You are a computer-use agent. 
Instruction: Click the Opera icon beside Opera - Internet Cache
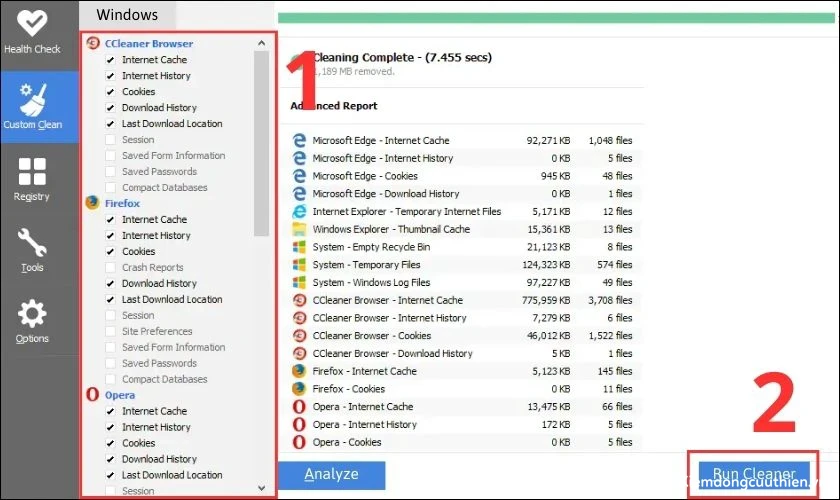[299, 406]
